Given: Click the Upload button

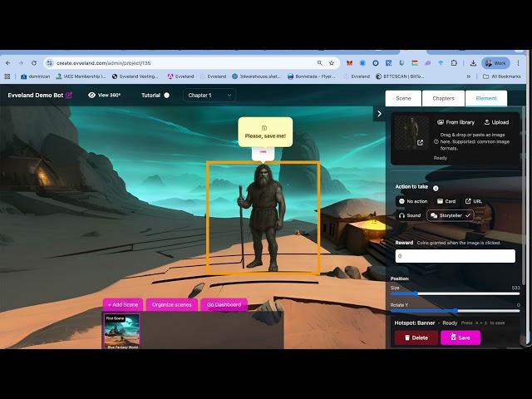Looking at the screenshot, I should [x=496, y=122].
